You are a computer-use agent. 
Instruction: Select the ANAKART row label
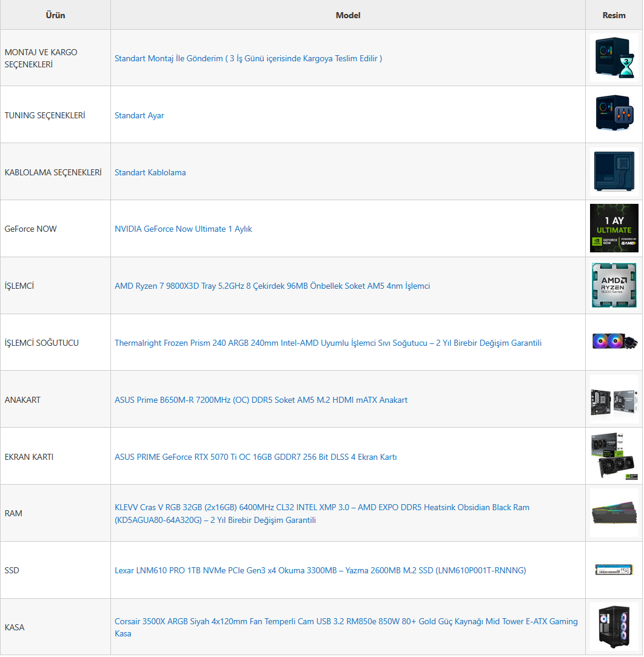22,400
